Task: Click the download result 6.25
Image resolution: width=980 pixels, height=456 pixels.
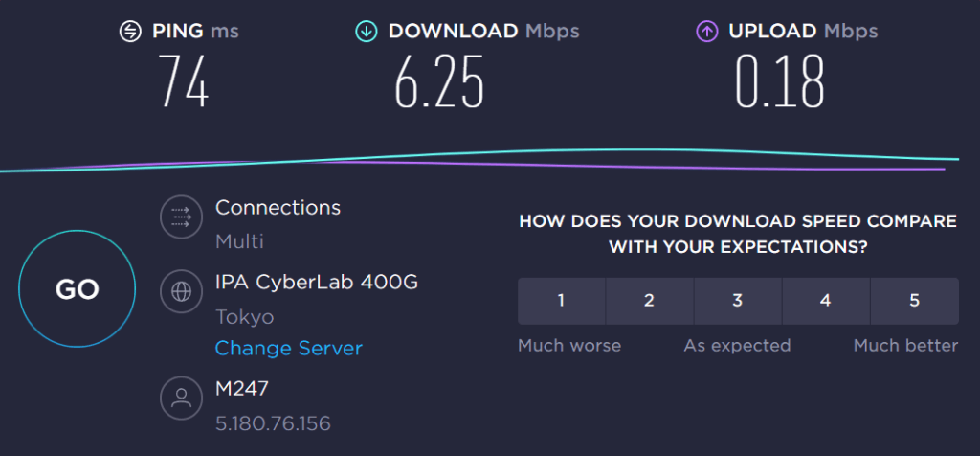Action: tap(439, 81)
